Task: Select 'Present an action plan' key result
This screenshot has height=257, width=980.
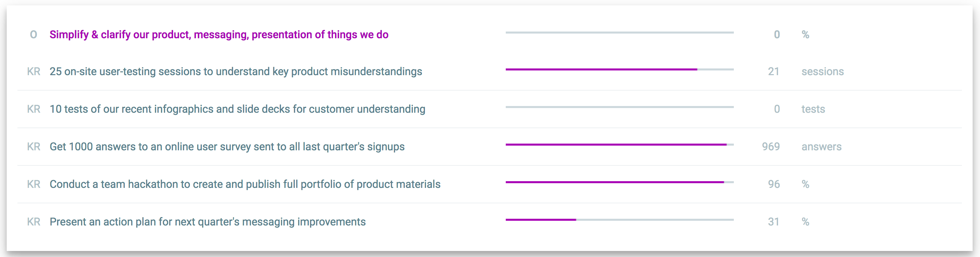Action: click(x=207, y=221)
